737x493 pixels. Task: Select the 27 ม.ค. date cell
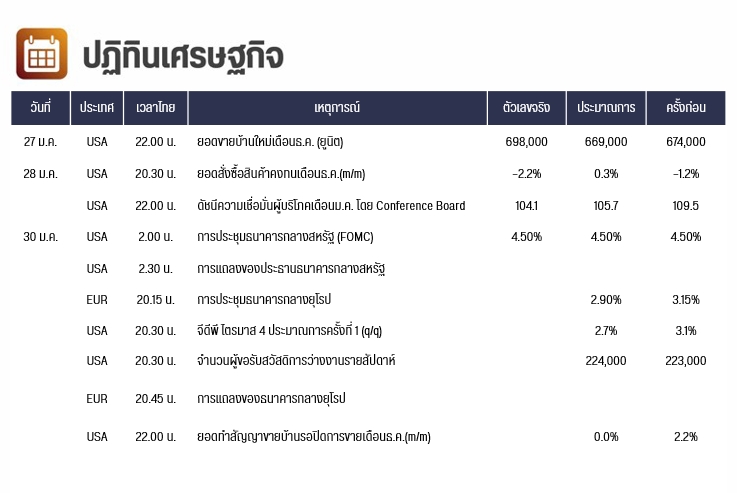click(40, 142)
